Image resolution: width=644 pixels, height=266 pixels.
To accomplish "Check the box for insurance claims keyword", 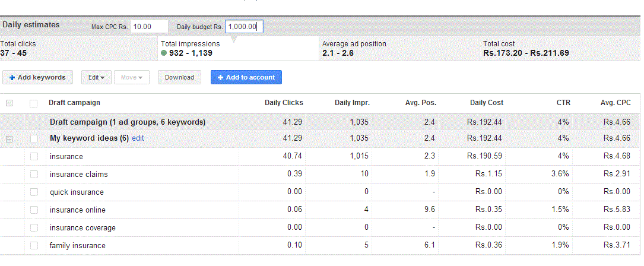I will (x=34, y=175).
